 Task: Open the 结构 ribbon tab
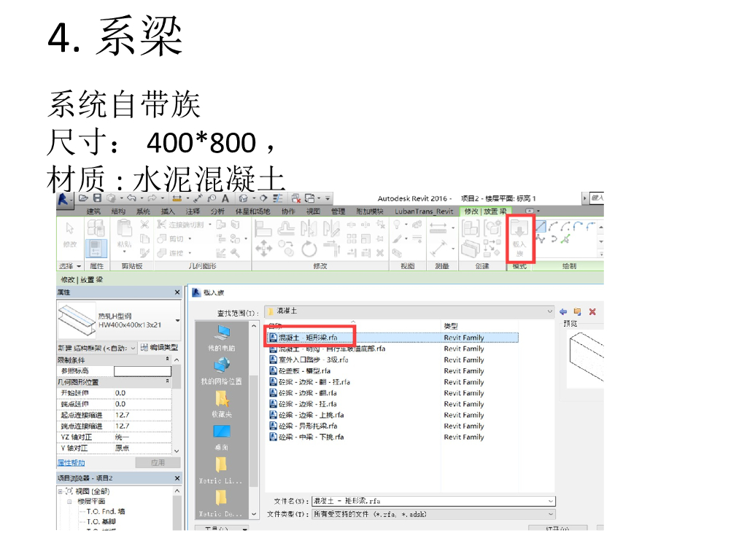[118, 211]
